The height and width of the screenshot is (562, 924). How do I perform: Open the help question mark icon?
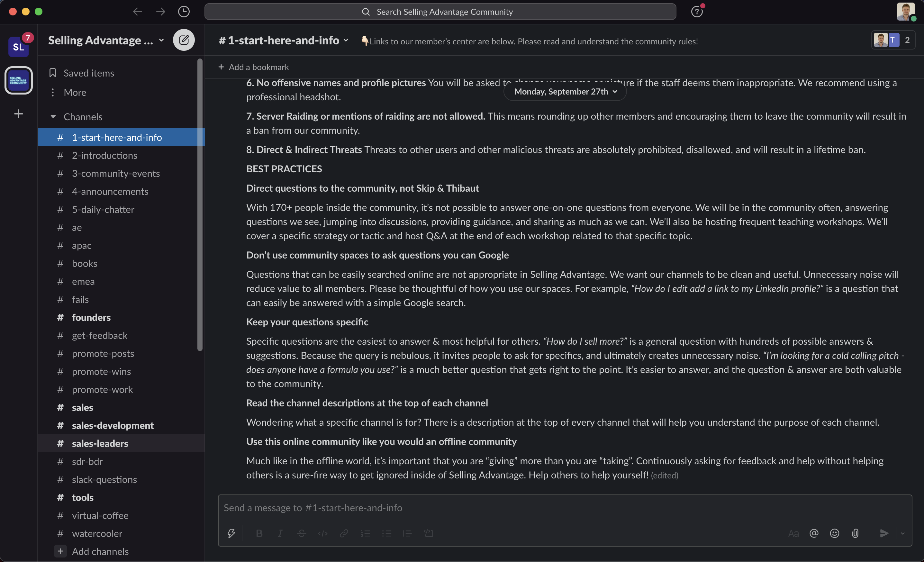697,12
